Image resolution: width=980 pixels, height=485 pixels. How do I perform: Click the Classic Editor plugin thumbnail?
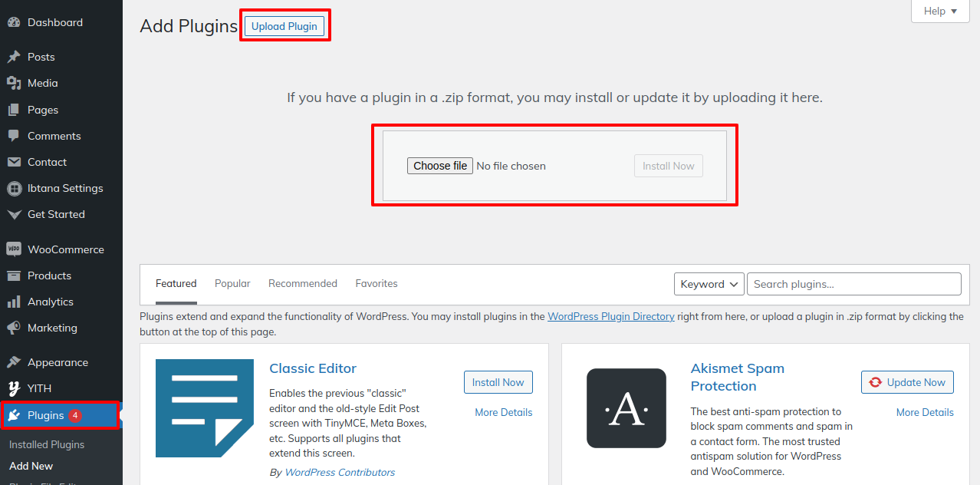coord(205,408)
